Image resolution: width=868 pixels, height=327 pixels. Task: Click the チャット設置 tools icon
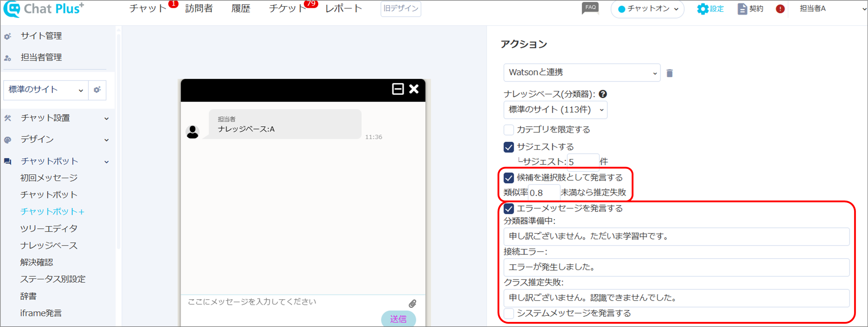(8, 118)
